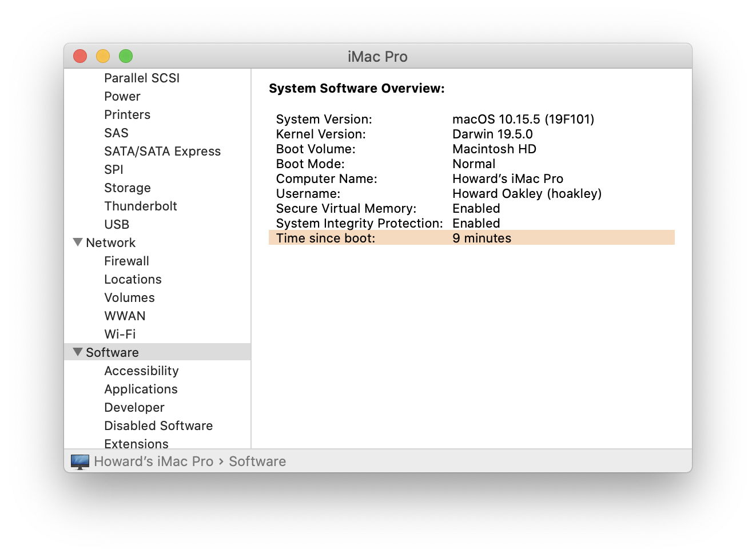Click the yellow minimize window button

pyautogui.click(x=103, y=56)
